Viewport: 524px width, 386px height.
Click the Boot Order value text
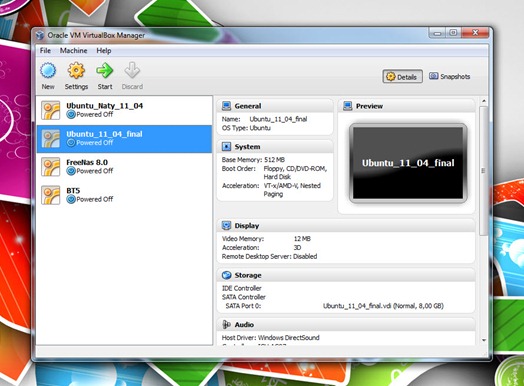tap(295, 172)
